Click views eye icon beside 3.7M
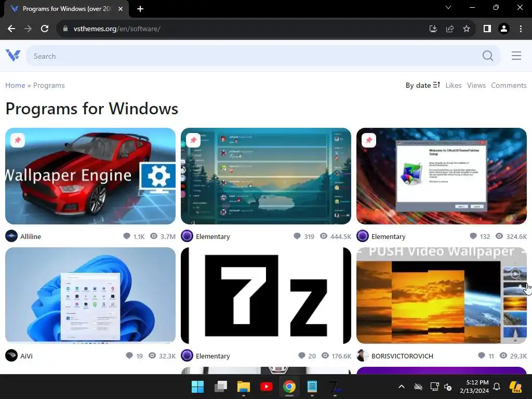The height and width of the screenshot is (399, 532). pos(154,236)
